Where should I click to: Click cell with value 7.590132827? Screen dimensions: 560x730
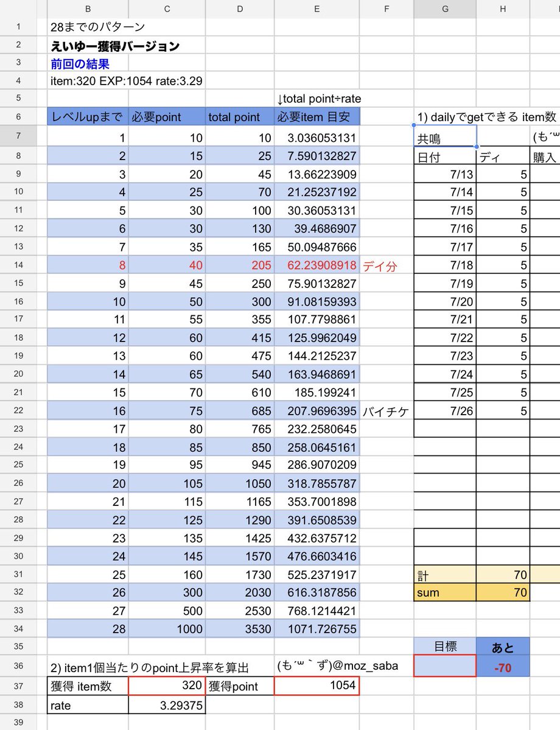tap(317, 156)
